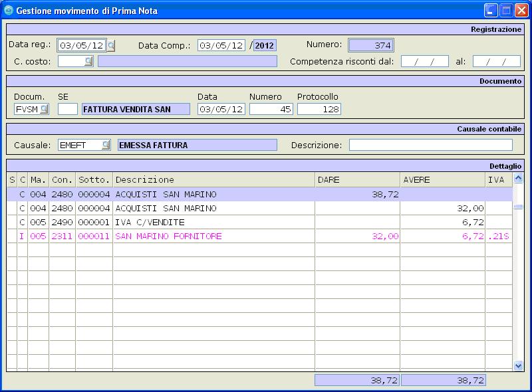Click the Data Comp. date field
The width and height of the screenshot is (532, 392).
pyautogui.click(x=221, y=46)
